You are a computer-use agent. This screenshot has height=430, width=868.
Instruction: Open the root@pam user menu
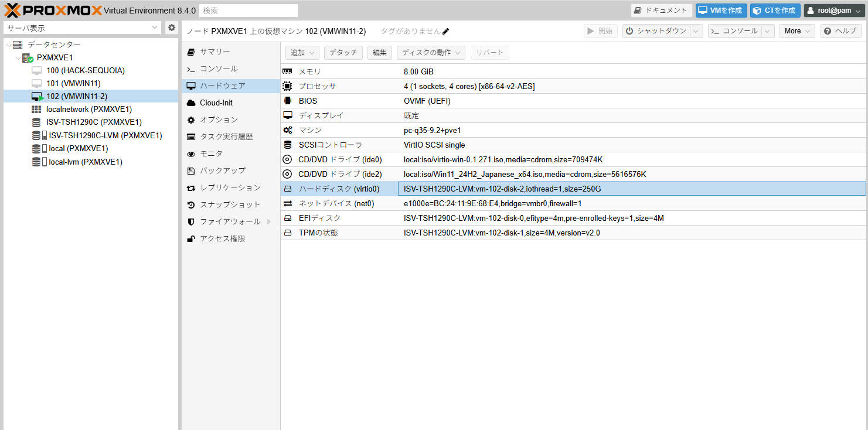[835, 11]
